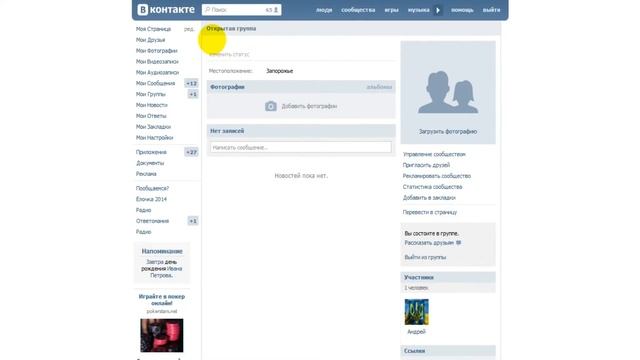Open the Фотографии section header
The image size is (640, 360).
tap(301, 87)
